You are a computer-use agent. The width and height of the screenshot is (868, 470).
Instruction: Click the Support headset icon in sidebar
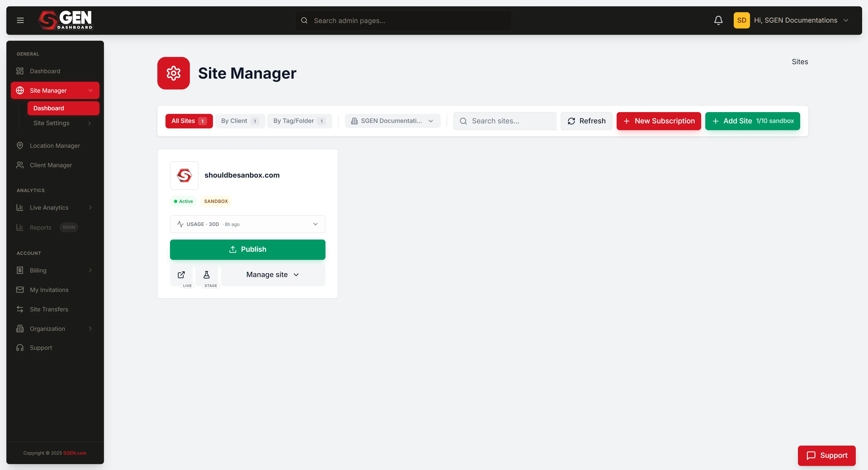[x=20, y=348]
